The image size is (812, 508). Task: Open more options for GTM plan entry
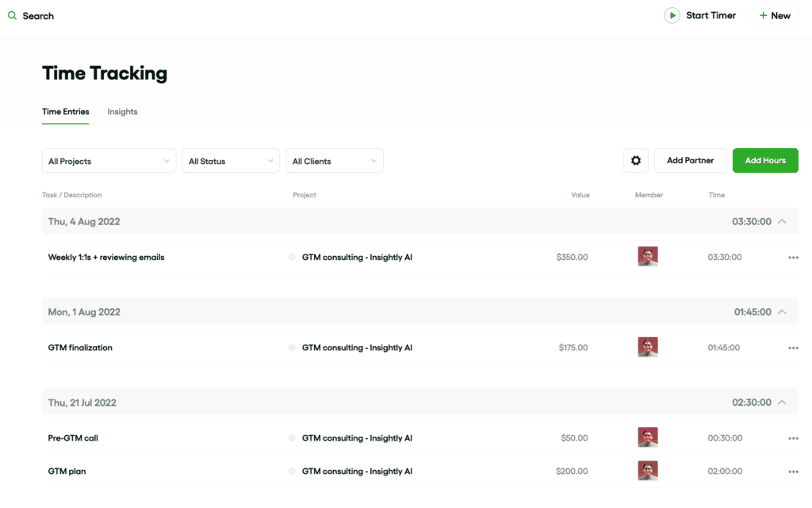(x=793, y=472)
